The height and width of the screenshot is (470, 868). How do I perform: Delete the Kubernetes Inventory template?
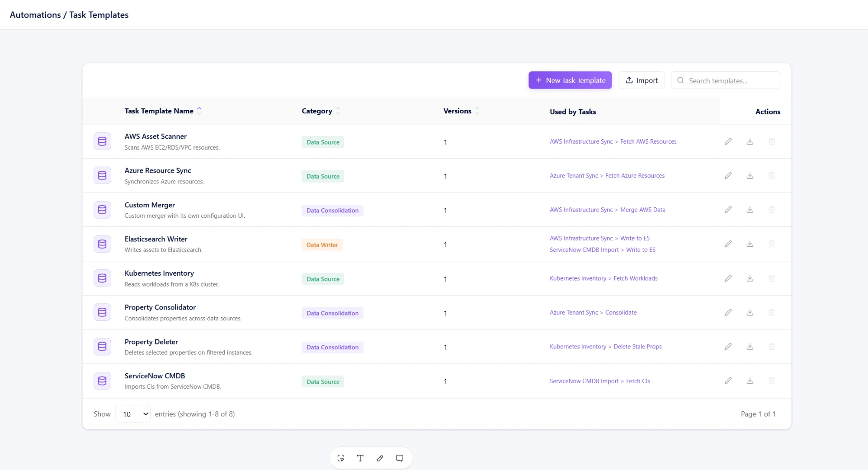click(772, 278)
